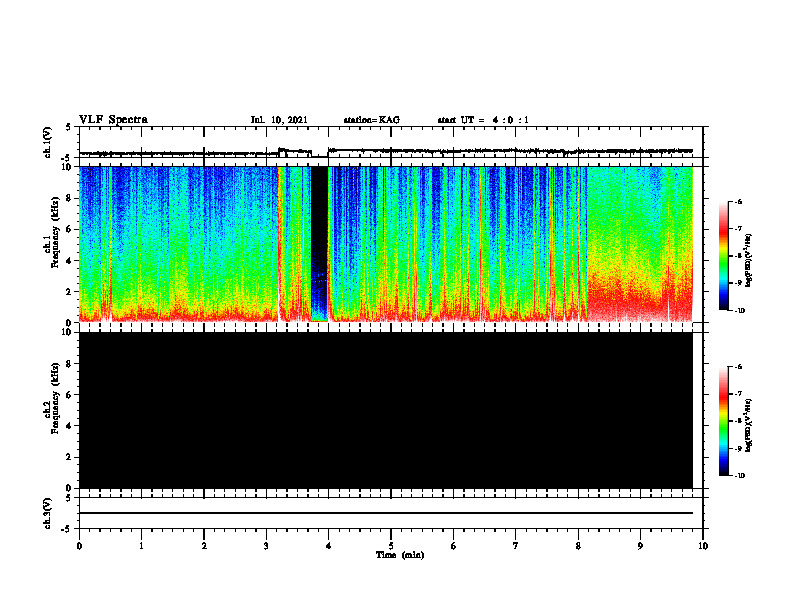Click the time axis tick label '0'
The height and width of the screenshot is (612, 792).
(x=79, y=546)
